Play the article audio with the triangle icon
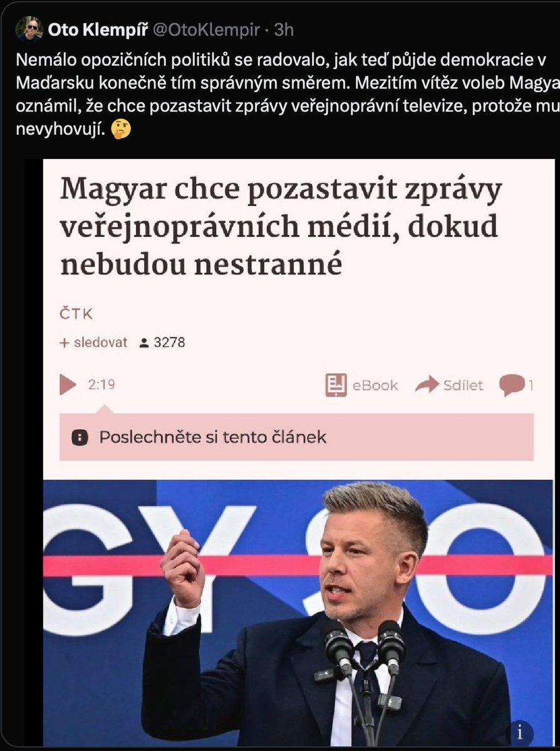Viewport: 560px width, 751px height. point(68,385)
